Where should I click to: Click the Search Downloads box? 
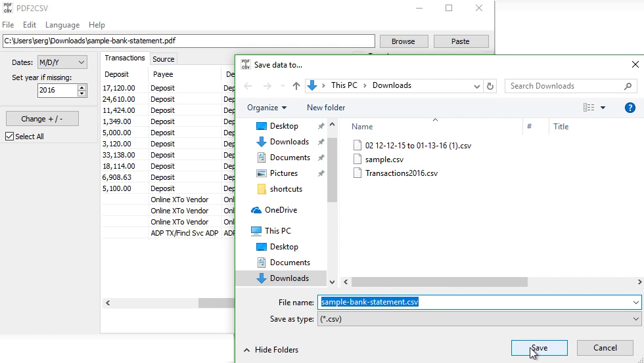coord(570,86)
